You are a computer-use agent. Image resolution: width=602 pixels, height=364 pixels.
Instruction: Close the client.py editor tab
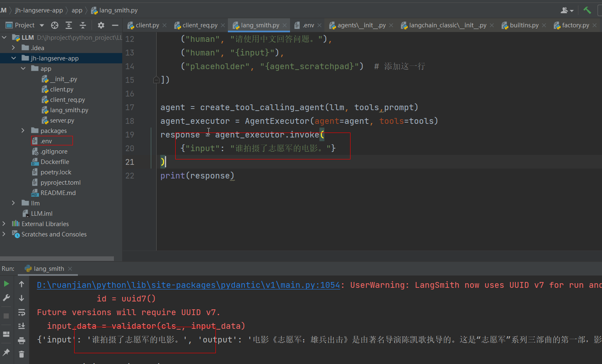[164, 25]
